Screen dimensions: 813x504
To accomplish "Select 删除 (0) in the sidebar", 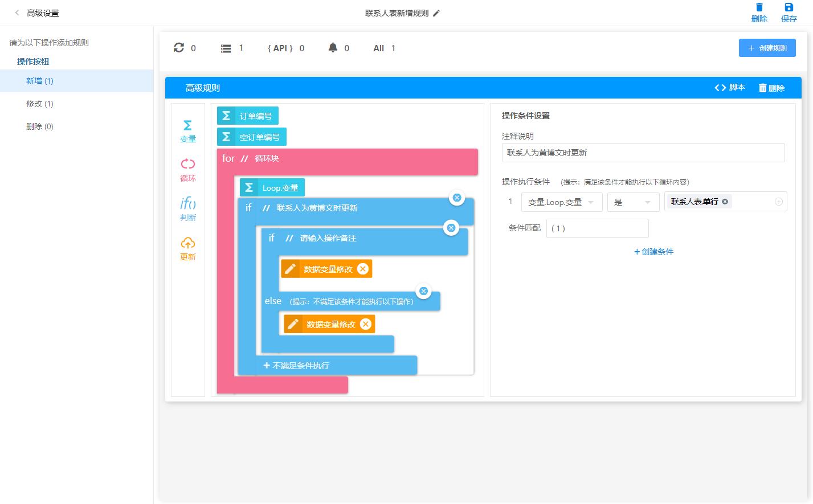I will pyautogui.click(x=76, y=126).
